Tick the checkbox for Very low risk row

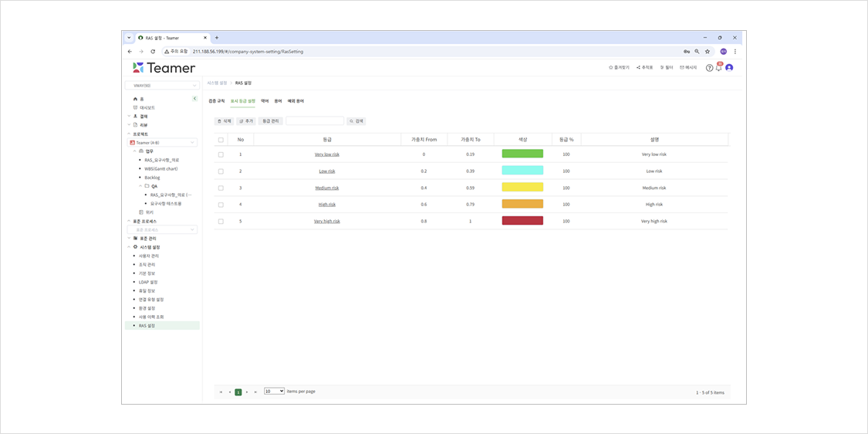point(221,154)
